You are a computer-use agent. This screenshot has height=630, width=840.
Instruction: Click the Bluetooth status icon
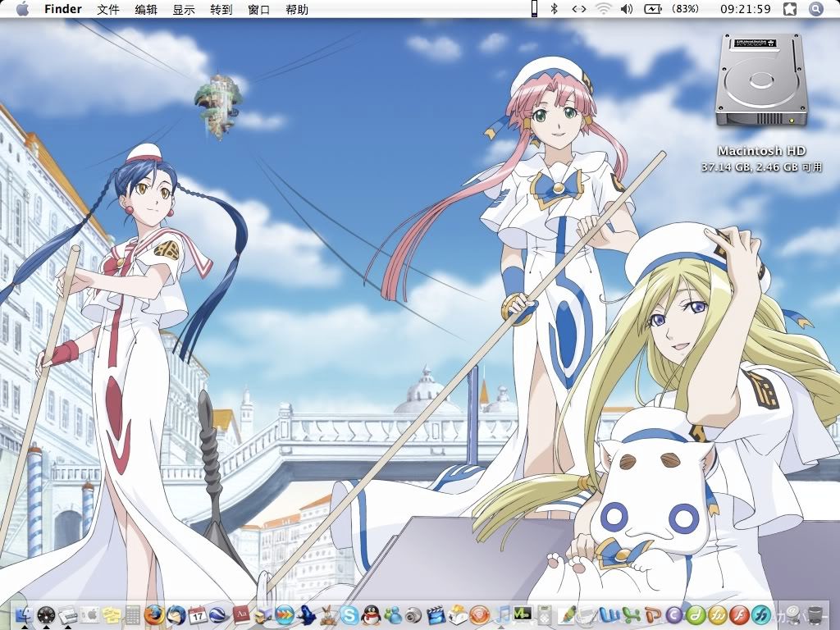click(x=555, y=8)
